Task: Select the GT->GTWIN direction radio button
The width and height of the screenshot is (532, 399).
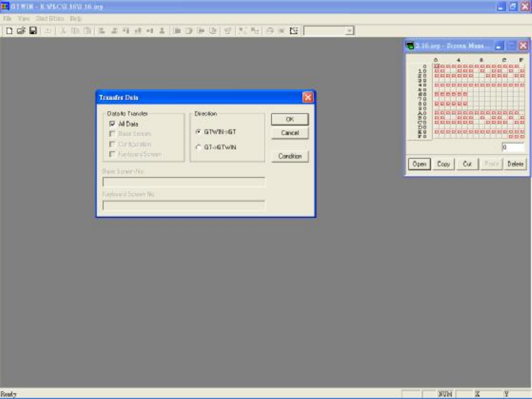Action: (x=198, y=147)
